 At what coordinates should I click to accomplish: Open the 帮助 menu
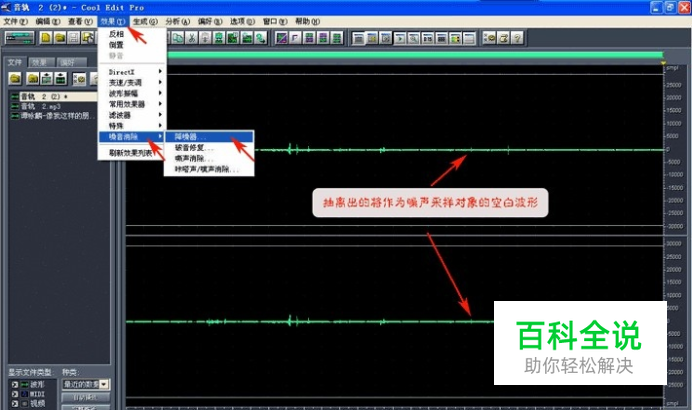[307, 21]
